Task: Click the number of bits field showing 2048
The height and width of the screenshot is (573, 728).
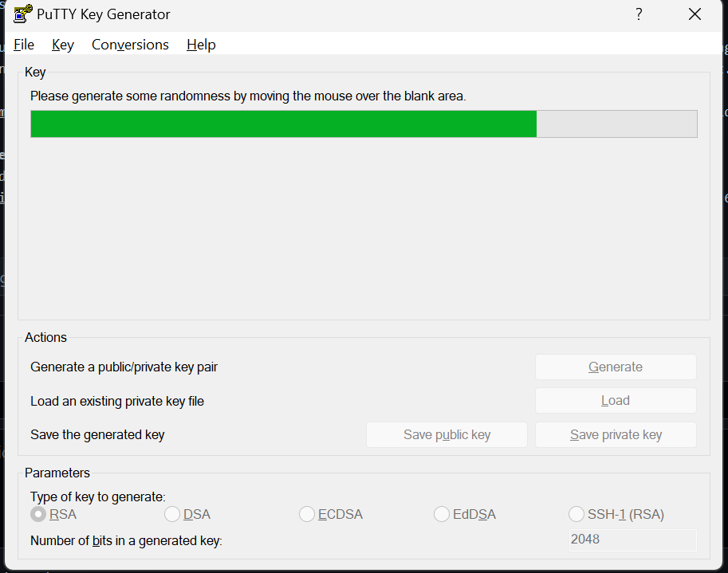Action: 633,540
